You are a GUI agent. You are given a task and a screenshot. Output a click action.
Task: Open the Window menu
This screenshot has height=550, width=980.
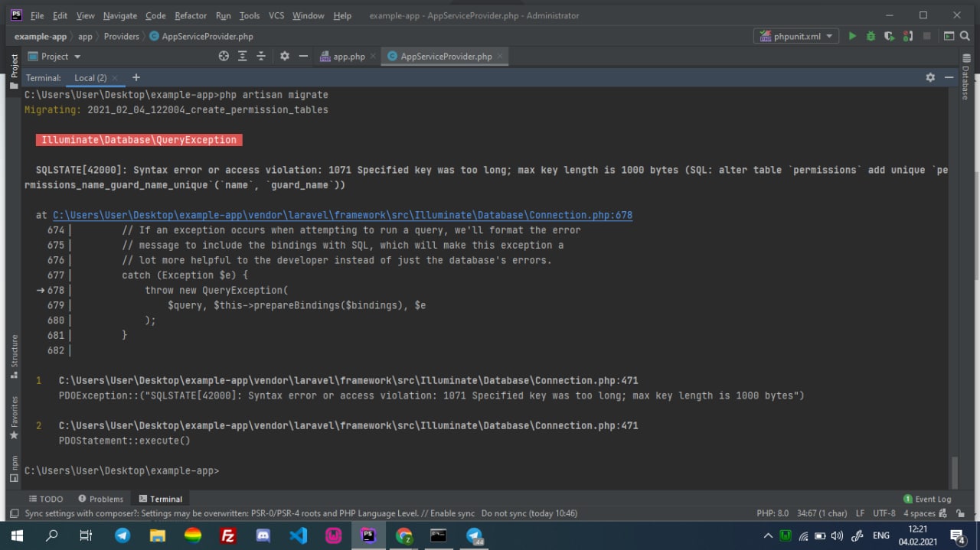tap(309, 15)
